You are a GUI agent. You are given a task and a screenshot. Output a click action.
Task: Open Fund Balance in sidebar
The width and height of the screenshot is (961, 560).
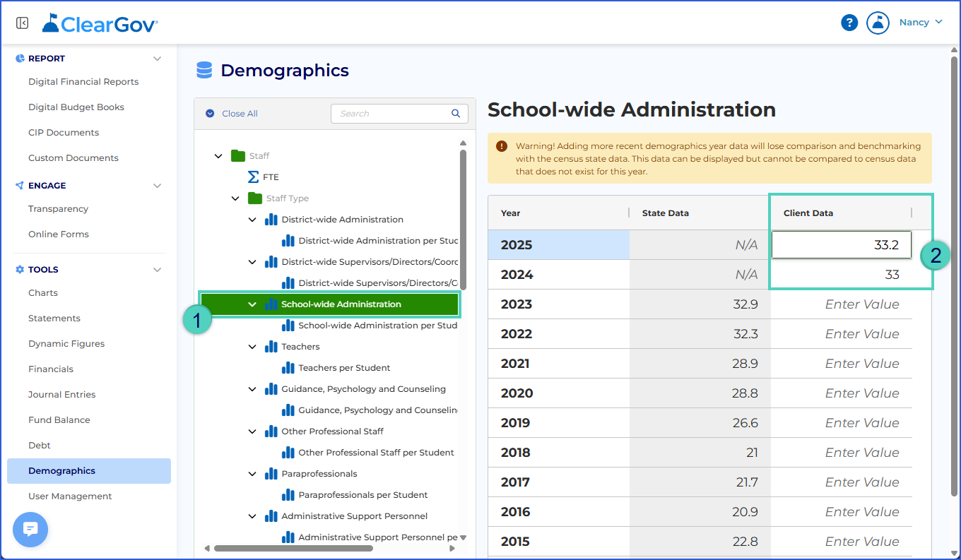pos(59,420)
